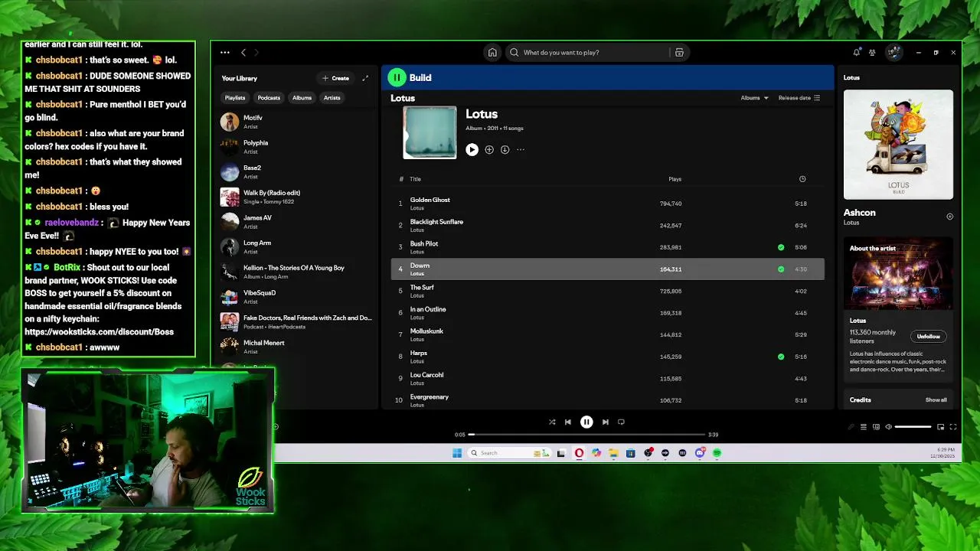
Task: Filter library by Podcasts
Action: (x=269, y=98)
